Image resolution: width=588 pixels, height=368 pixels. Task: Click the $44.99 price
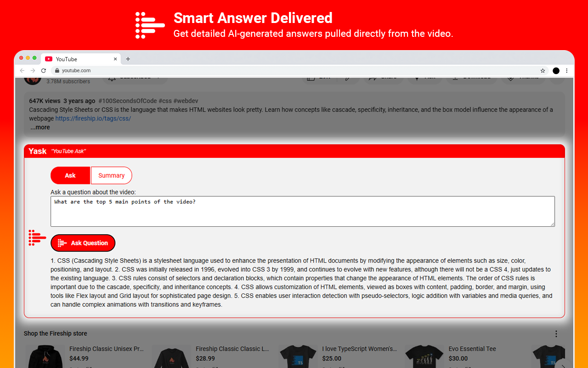point(79,359)
